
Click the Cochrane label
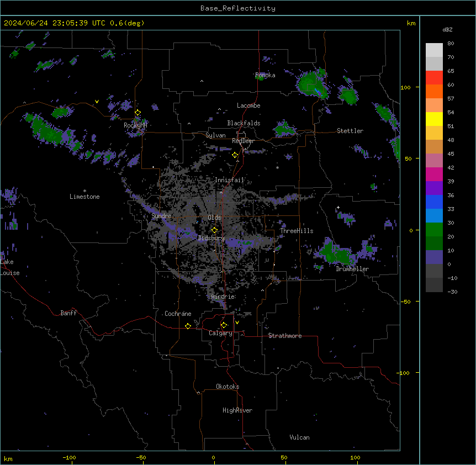coord(178,314)
